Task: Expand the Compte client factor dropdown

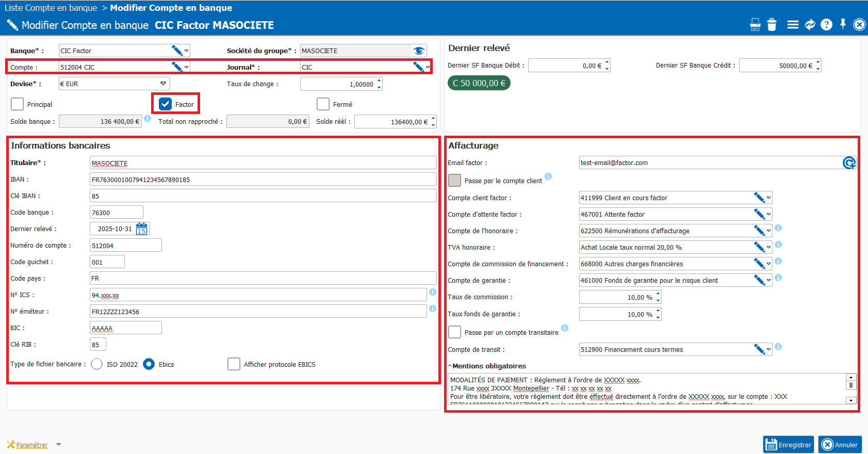Action: tap(768, 198)
